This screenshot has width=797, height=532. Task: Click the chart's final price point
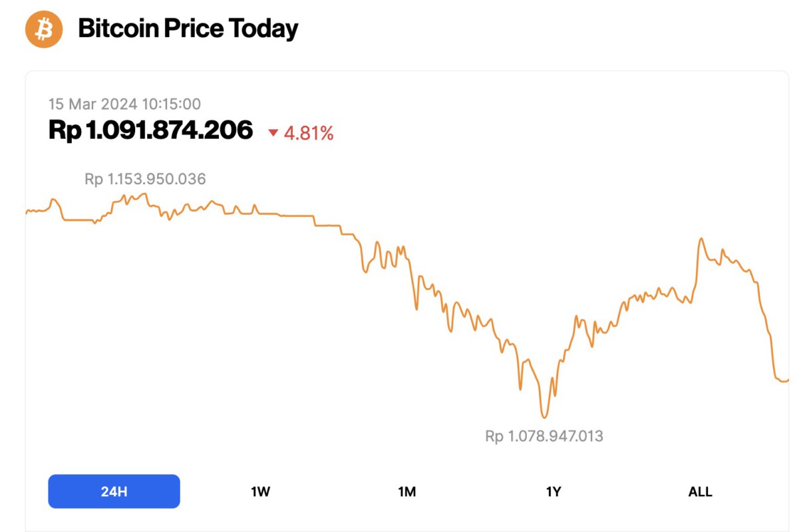coord(788,380)
